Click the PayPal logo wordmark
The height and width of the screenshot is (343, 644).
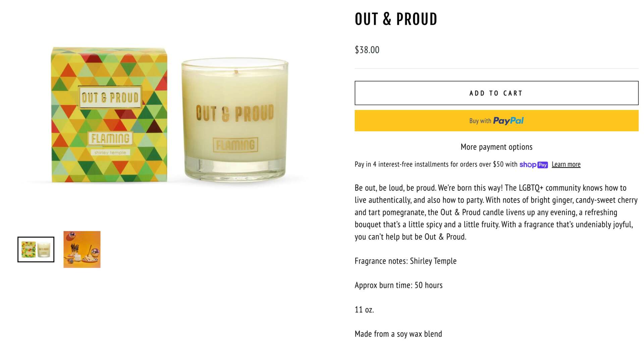pos(508,121)
